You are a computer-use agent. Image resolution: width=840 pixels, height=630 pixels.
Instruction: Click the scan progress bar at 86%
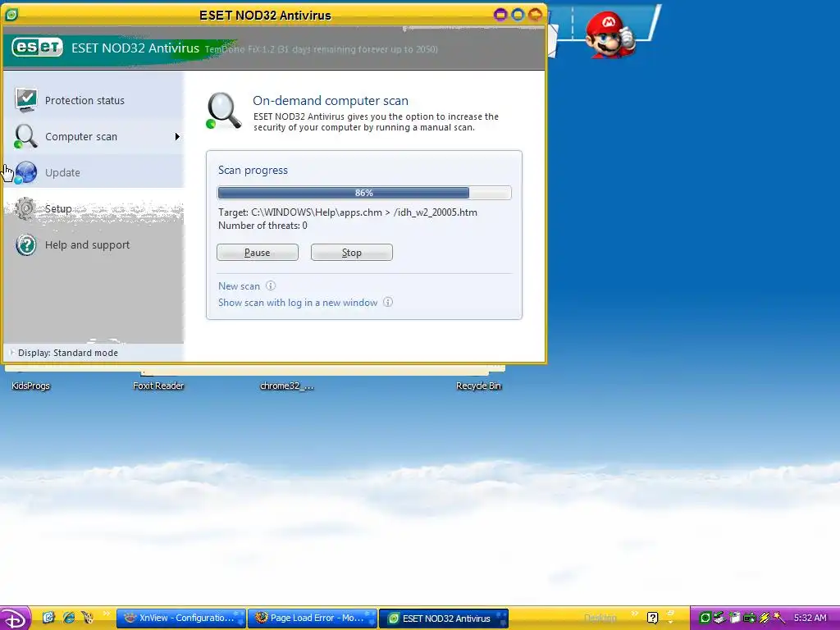pos(364,193)
